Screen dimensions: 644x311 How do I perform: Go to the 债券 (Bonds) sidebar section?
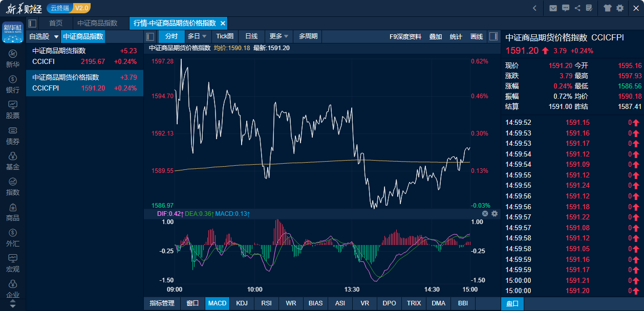pos(13,135)
